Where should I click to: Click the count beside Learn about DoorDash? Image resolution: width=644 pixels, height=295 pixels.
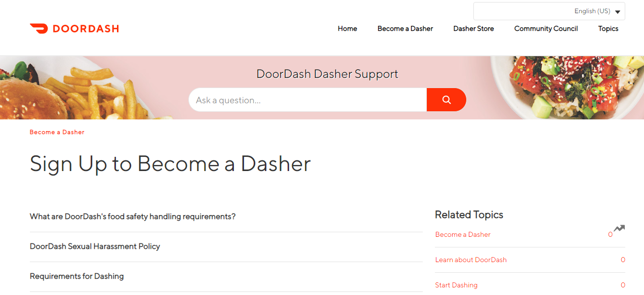[x=623, y=260]
